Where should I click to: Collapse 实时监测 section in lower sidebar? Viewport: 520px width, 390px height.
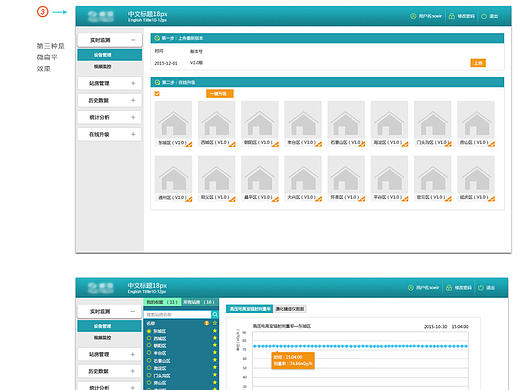tap(133, 311)
